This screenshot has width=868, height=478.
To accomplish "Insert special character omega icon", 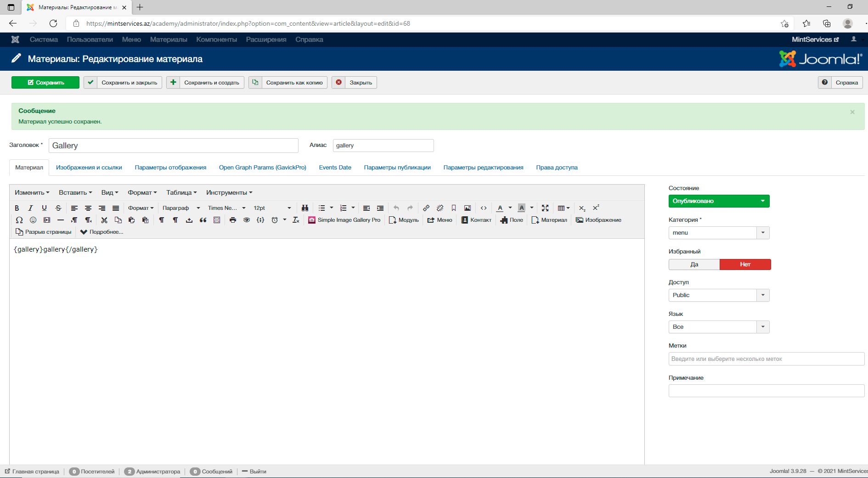I will pyautogui.click(x=19, y=220).
